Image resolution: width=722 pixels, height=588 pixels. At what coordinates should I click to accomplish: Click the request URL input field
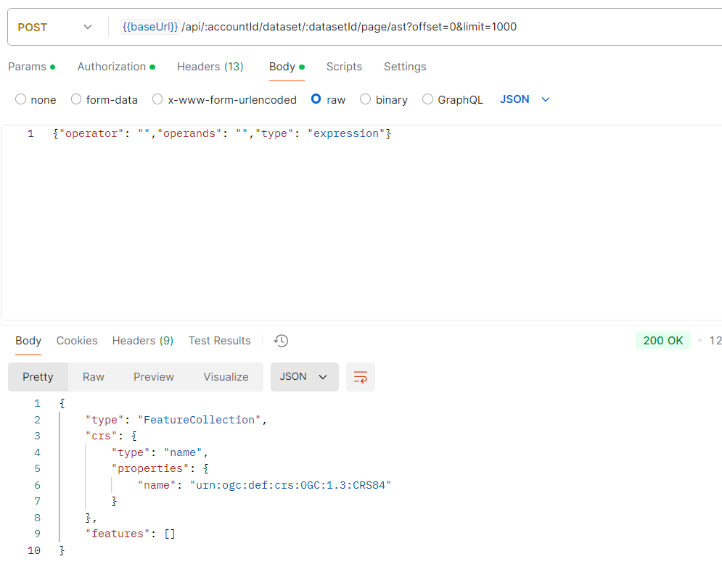point(414,27)
